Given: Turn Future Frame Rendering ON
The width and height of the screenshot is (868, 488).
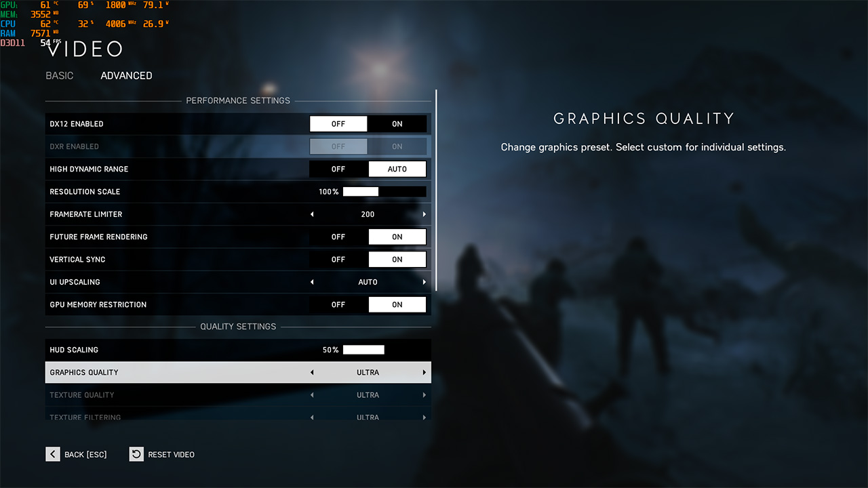Looking at the screenshot, I should (397, 237).
